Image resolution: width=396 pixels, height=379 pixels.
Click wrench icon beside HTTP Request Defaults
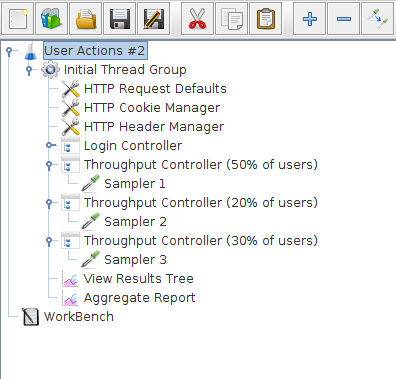(70, 89)
